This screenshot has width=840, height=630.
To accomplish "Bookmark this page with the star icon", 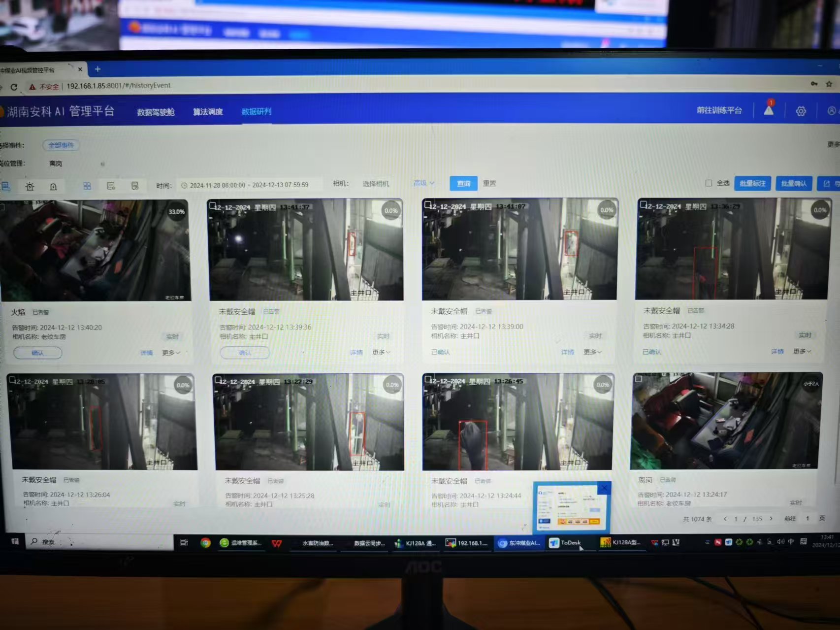I will coord(829,84).
